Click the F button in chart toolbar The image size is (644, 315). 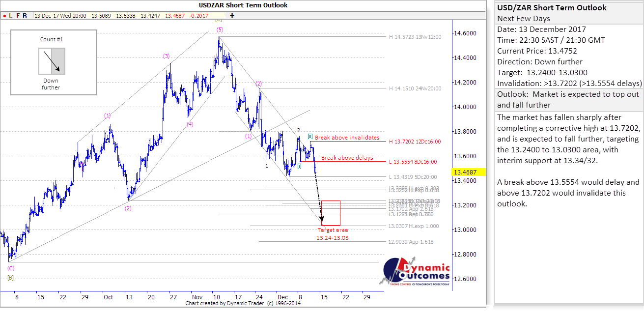coord(18,16)
